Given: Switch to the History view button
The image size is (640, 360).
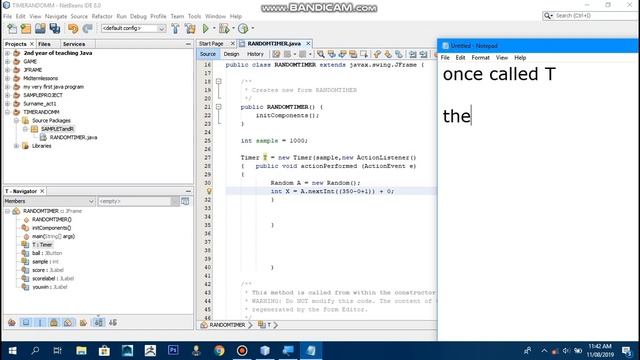Looking at the screenshot, I should (255, 54).
